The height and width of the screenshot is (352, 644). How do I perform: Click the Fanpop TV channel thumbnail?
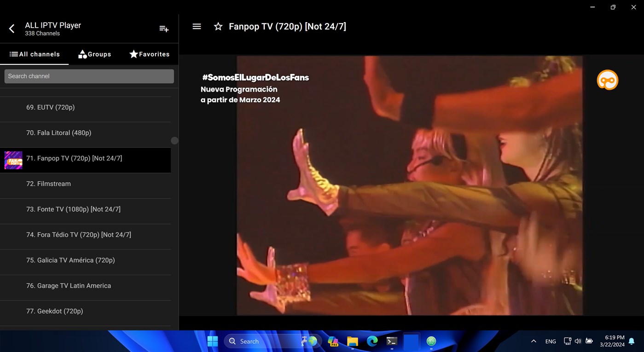click(x=13, y=160)
